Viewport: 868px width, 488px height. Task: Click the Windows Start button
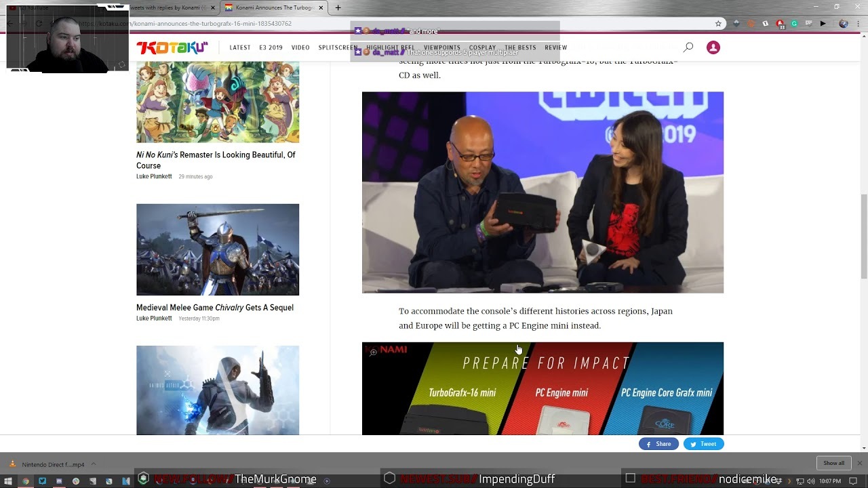point(8,481)
